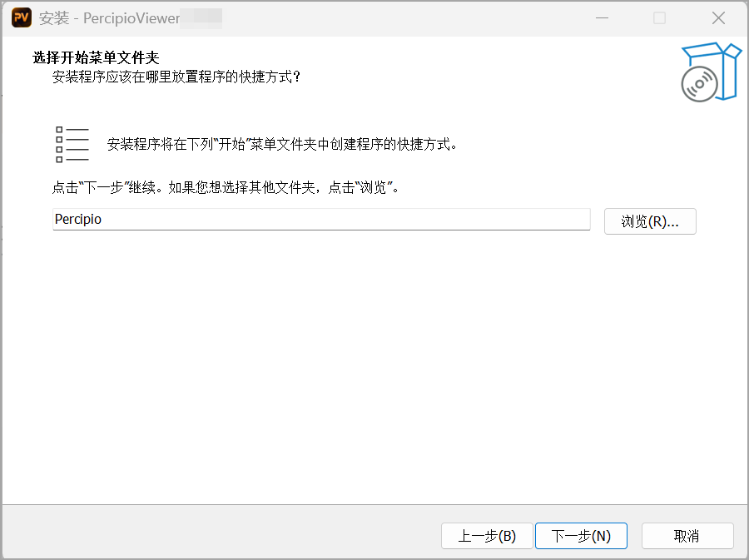
Task: Continue with the 下一步(N) button
Action: [581, 536]
